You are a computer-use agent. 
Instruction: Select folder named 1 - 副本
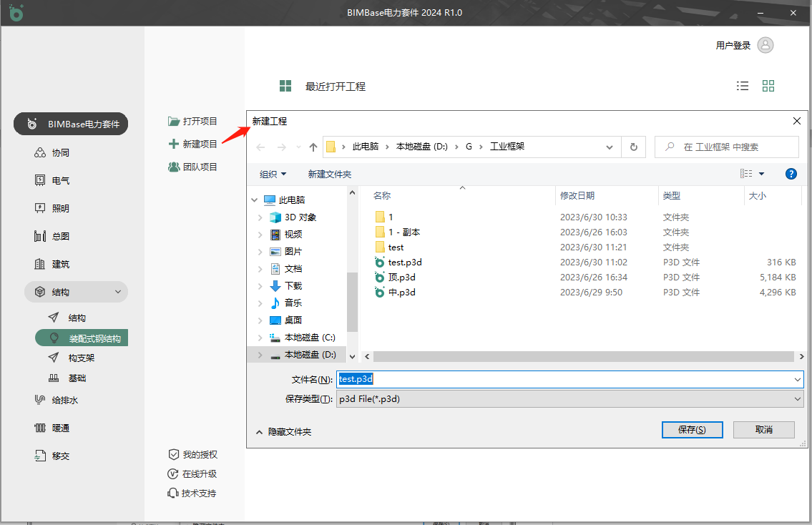coord(404,232)
